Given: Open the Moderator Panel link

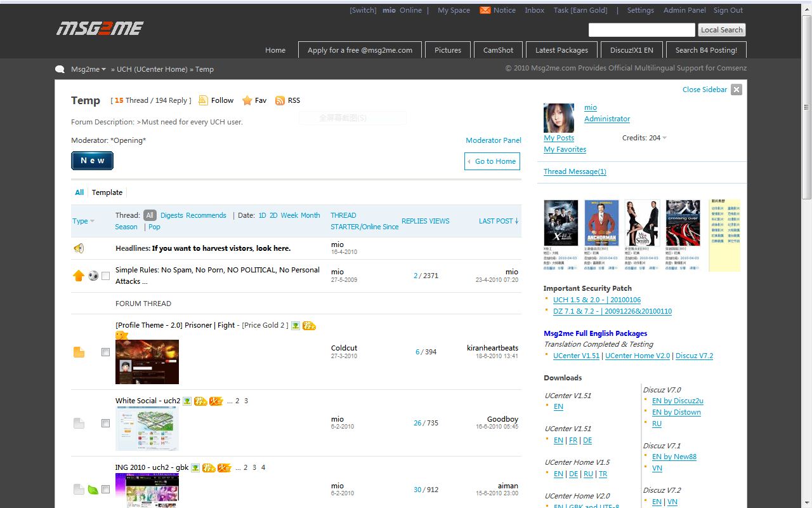Looking at the screenshot, I should click(494, 140).
